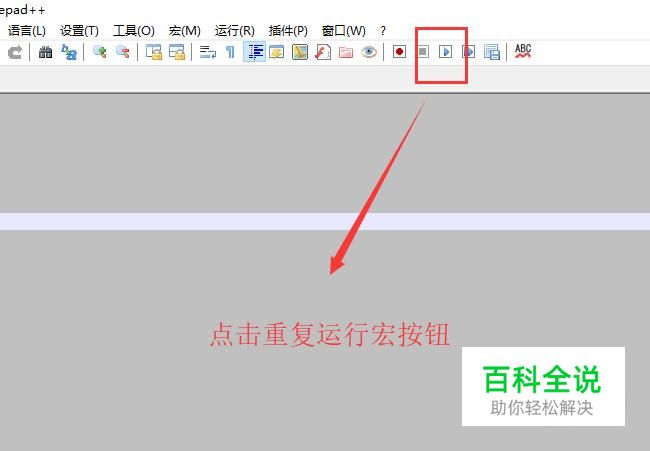This screenshot has height=451, width=650.
Task: Open the 工具(O) menu
Action: pos(133,31)
